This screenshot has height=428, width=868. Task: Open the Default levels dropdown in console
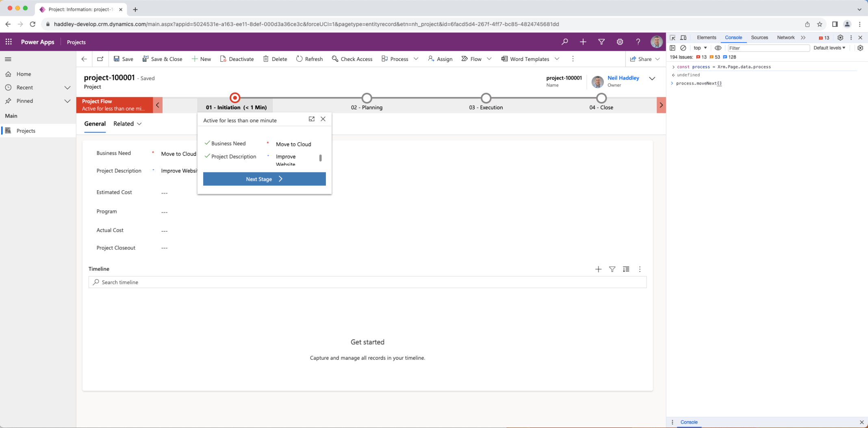tap(829, 48)
